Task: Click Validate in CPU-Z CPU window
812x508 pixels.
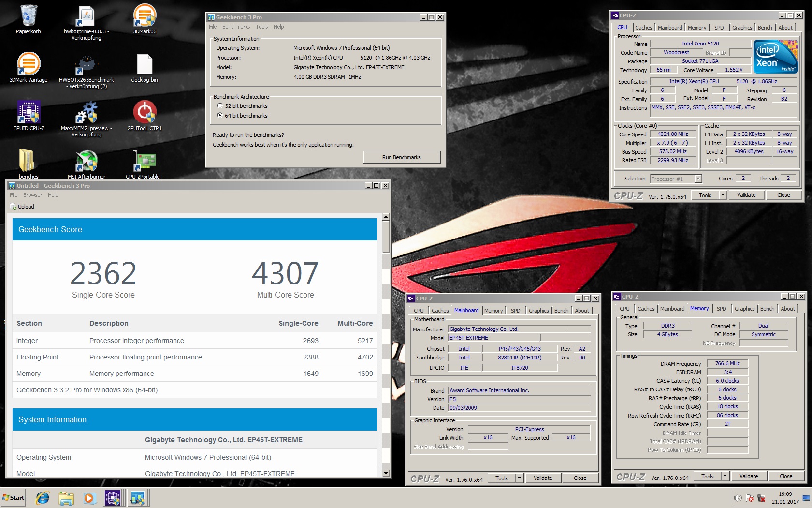Action: tap(746, 195)
